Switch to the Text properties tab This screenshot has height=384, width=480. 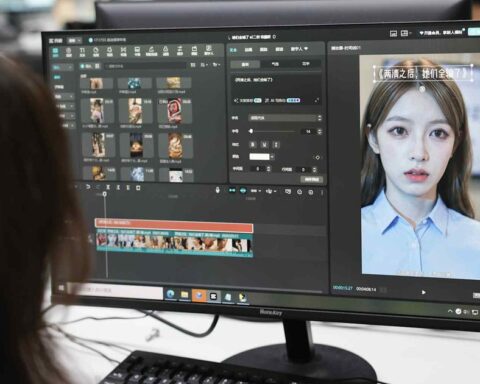pos(233,50)
